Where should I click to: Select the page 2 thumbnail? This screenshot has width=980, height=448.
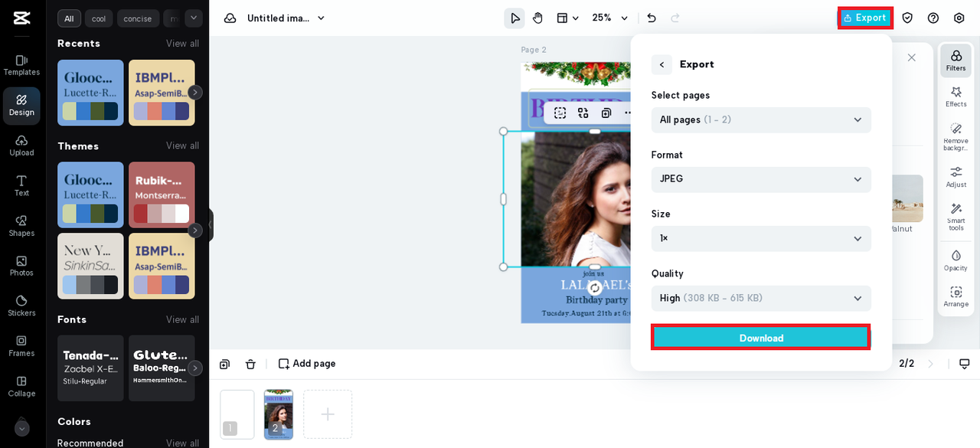[279, 414]
